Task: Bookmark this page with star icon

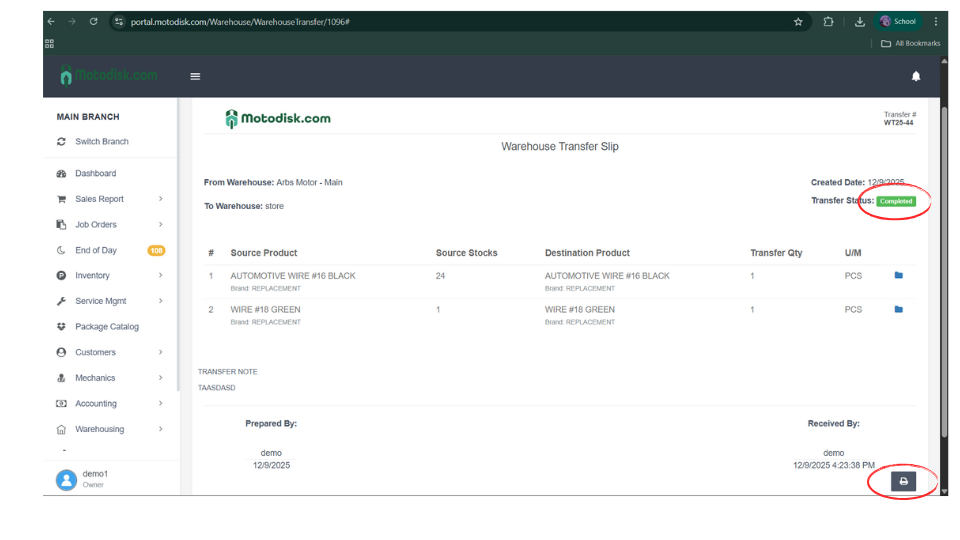Action: tap(798, 21)
